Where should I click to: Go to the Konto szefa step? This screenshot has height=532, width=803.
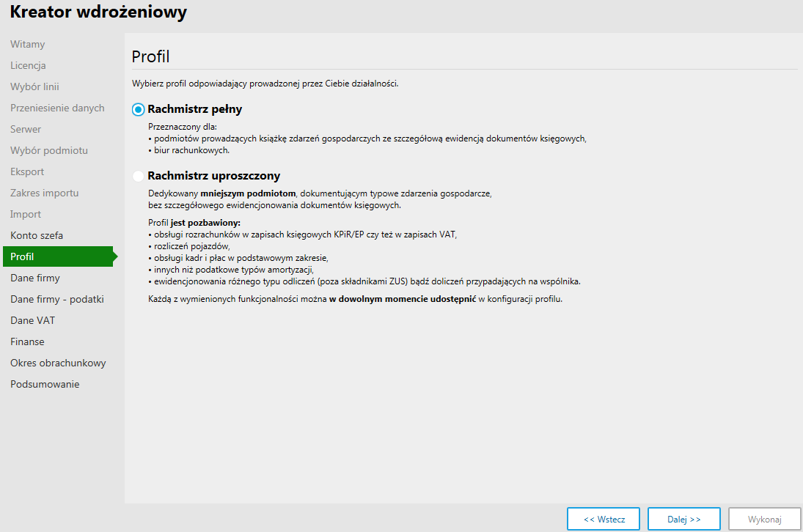pos(37,235)
